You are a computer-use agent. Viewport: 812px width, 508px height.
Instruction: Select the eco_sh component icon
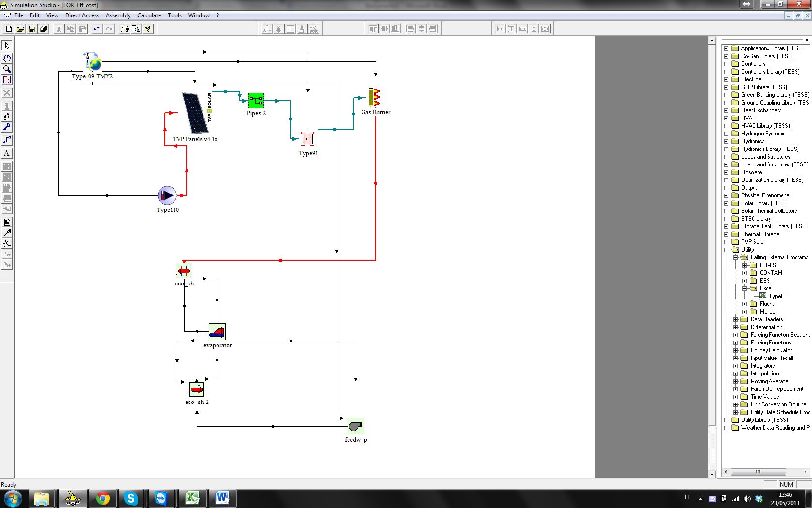pos(184,271)
